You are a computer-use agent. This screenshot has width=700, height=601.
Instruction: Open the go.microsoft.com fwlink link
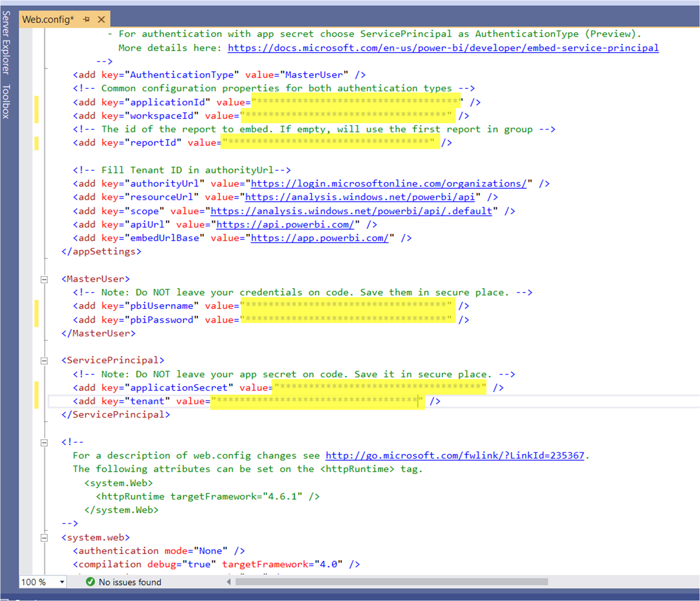(x=455, y=456)
